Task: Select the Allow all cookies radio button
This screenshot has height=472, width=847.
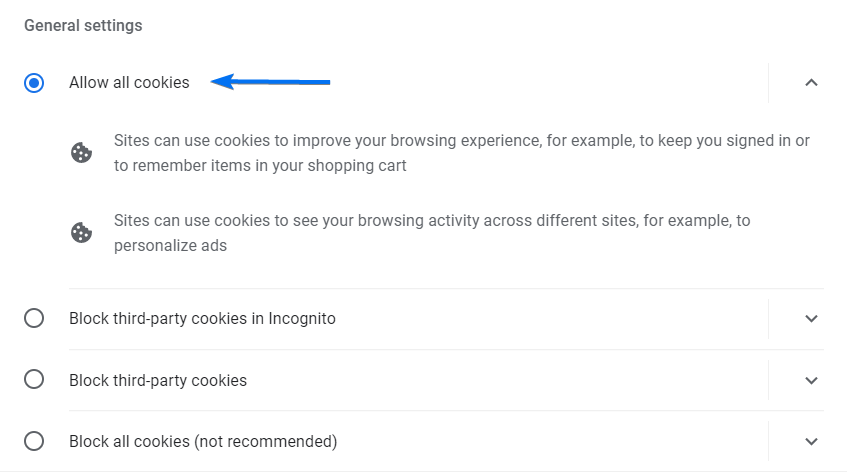Action: coord(34,83)
